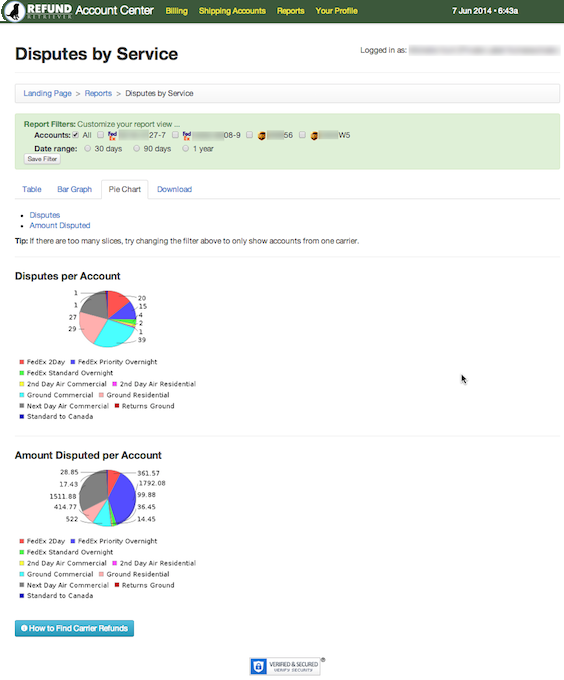Click the Verified & Secured badge
Viewport: 564px width, 680px height.
click(287, 666)
